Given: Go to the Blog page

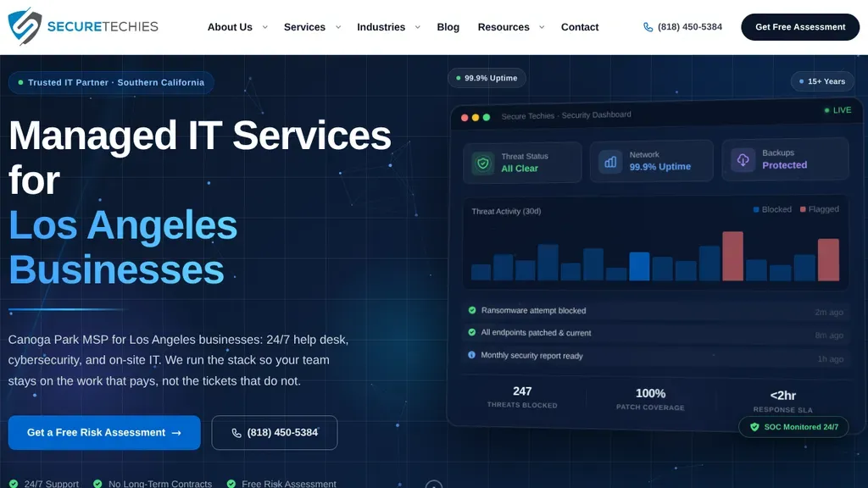Looking at the screenshot, I should point(448,27).
